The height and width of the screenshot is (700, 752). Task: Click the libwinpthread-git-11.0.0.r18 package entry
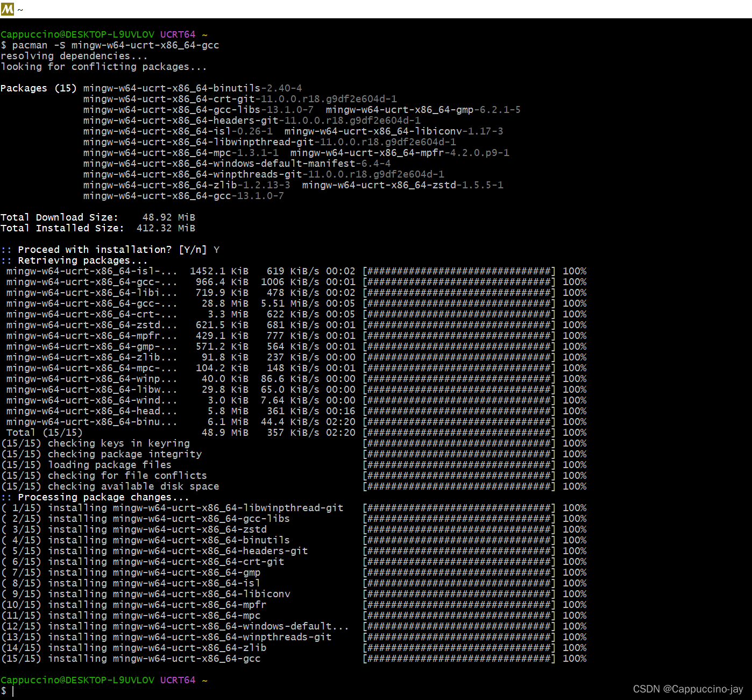pos(269,142)
